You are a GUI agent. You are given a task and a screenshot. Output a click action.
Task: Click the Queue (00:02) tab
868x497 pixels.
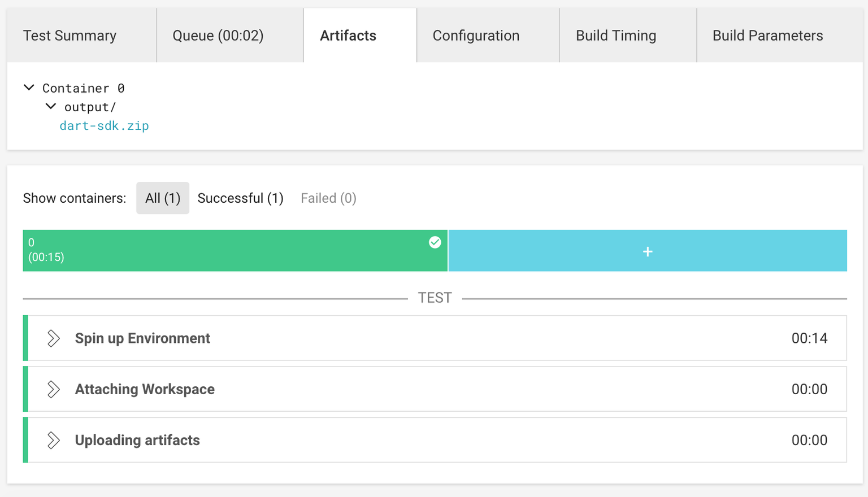218,35
